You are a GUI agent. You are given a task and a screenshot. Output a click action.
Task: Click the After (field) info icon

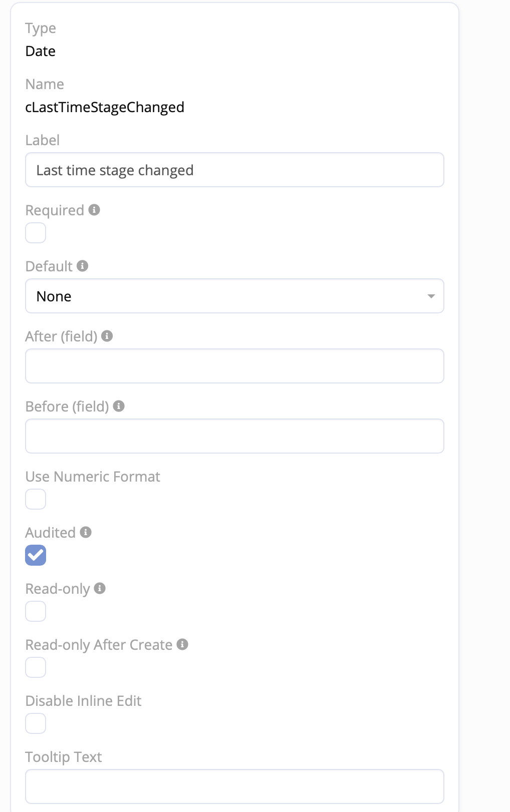(x=107, y=336)
